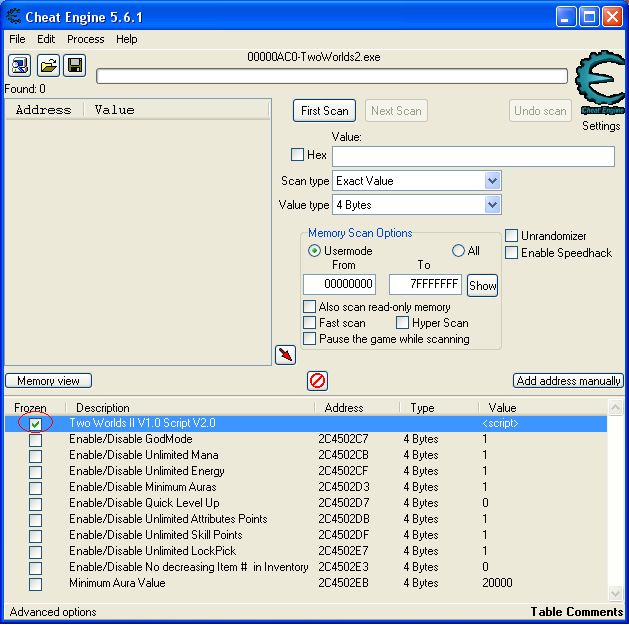Click the Value column header in results
629x626 pixels.
pyautogui.click(x=177, y=110)
